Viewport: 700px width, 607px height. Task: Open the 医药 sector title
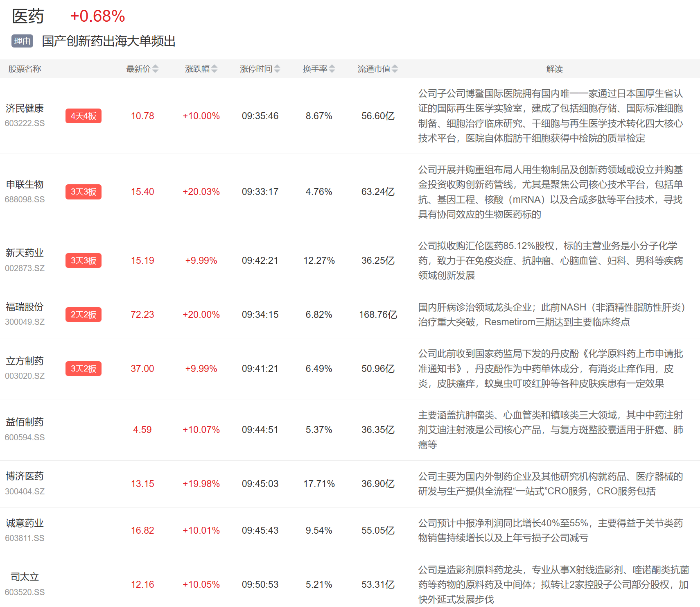pos(28,16)
